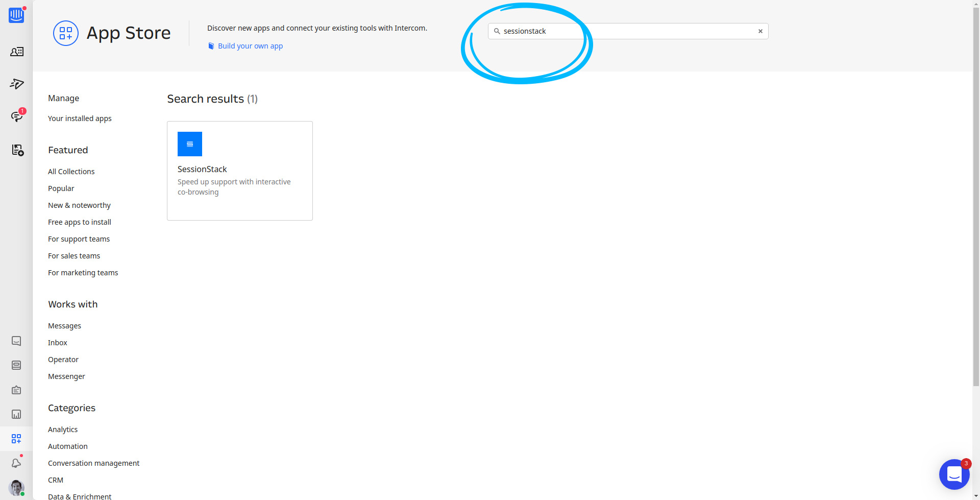Open the stacked list sidebar icon
Viewport: 980px width, 500px height.
click(16, 365)
